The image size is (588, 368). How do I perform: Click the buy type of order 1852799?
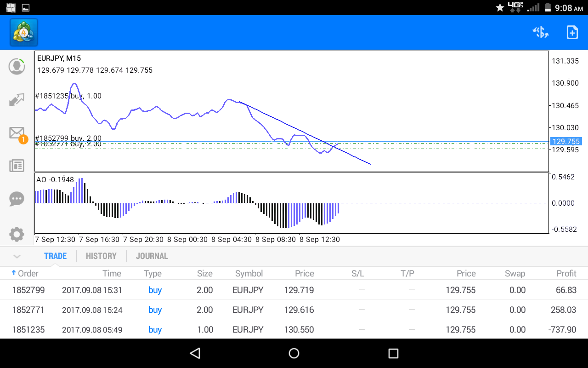pyautogui.click(x=155, y=290)
